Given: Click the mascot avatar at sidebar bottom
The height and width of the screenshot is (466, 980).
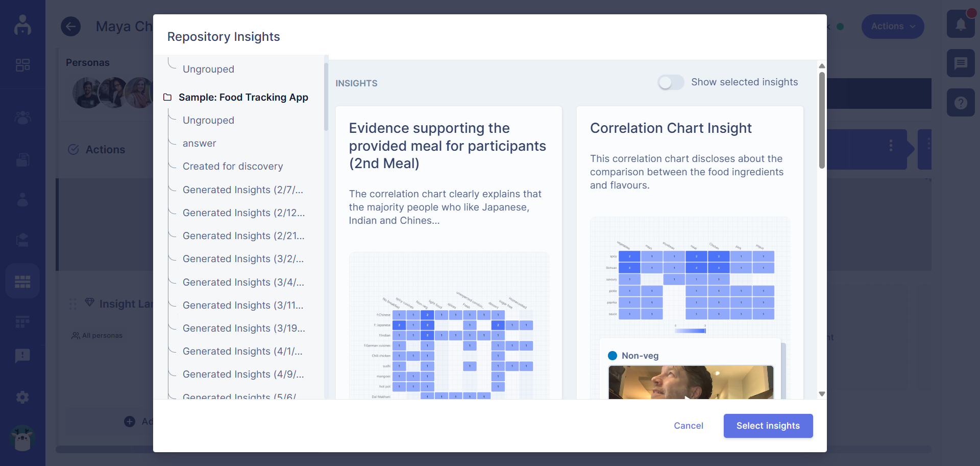Looking at the screenshot, I should click(22, 438).
